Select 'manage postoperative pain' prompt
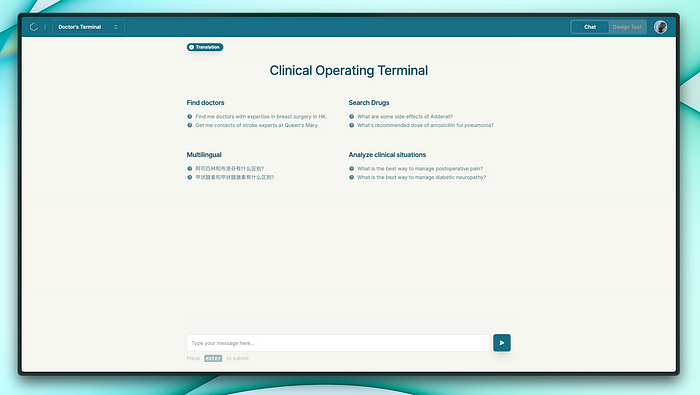The height and width of the screenshot is (395, 700). tap(420, 169)
